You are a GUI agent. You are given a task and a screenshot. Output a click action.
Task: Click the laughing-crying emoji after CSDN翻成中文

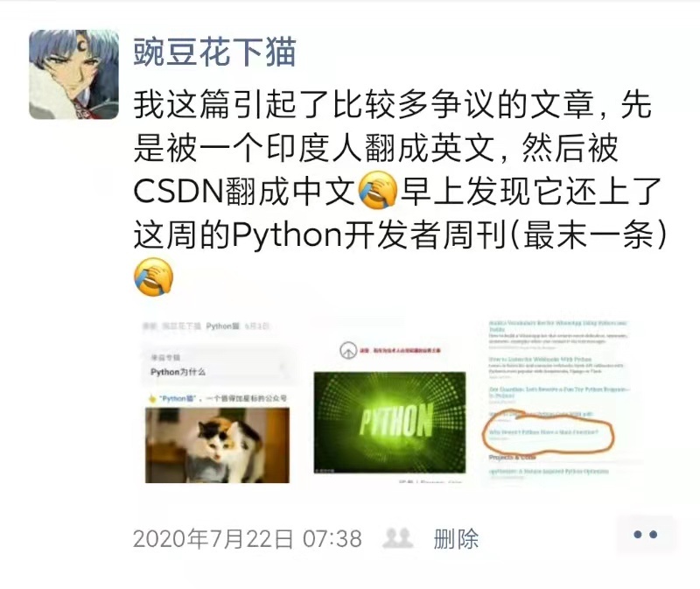(x=378, y=190)
